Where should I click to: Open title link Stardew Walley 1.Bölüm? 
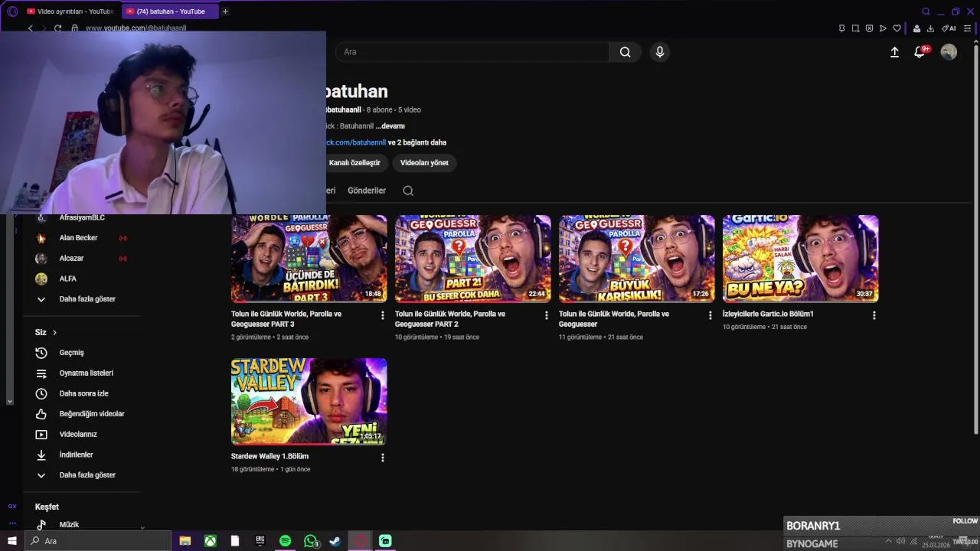coord(269,456)
